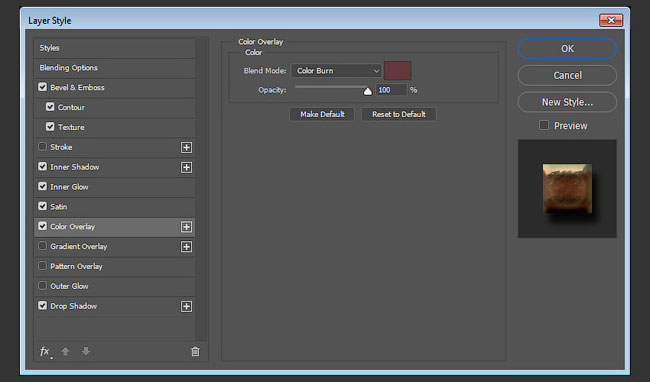650x382 pixels.
Task: Add another Stroke effect with plus icon
Action: (187, 147)
